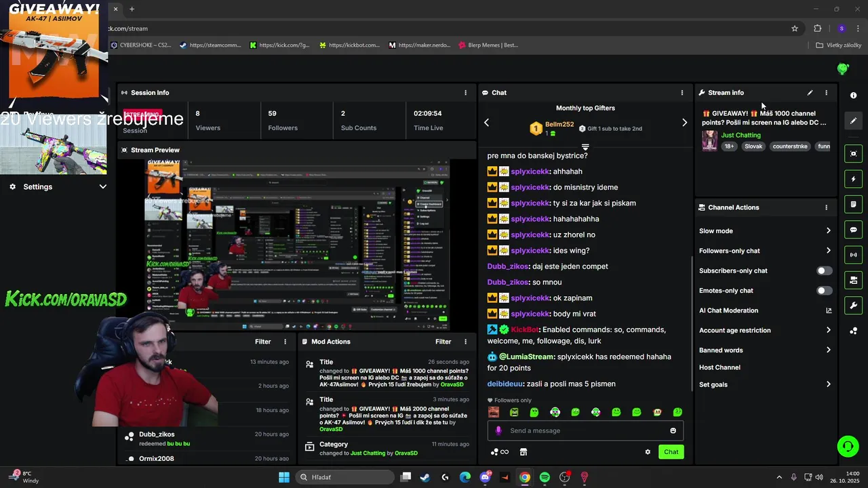Open the wrench tools sidebar icon

pyautogui.click(x=853, y=305)
